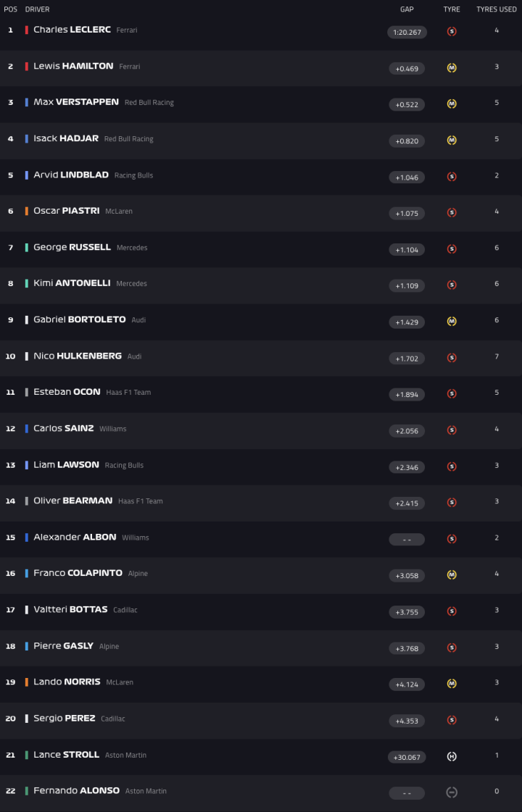Select Hulkenberg's soft tyre icon
Image resolution: width=522 pixels, height=812 pixels.
[452, 358]
